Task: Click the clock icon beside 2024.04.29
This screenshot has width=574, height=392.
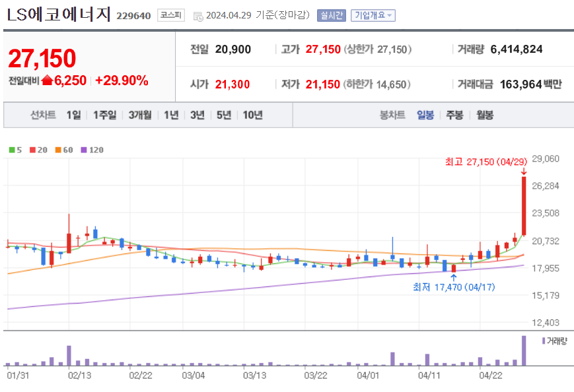Action: [x=198, y=16]
